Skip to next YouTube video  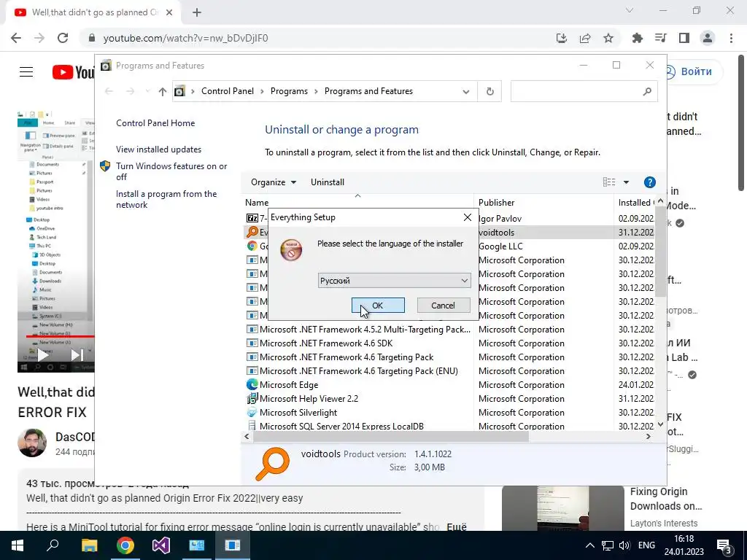(x=77, y=355)
